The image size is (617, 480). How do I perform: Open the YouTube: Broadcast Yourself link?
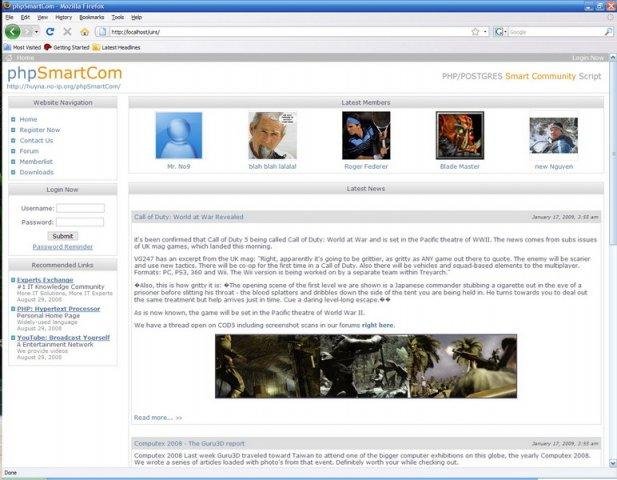point(63,338)
